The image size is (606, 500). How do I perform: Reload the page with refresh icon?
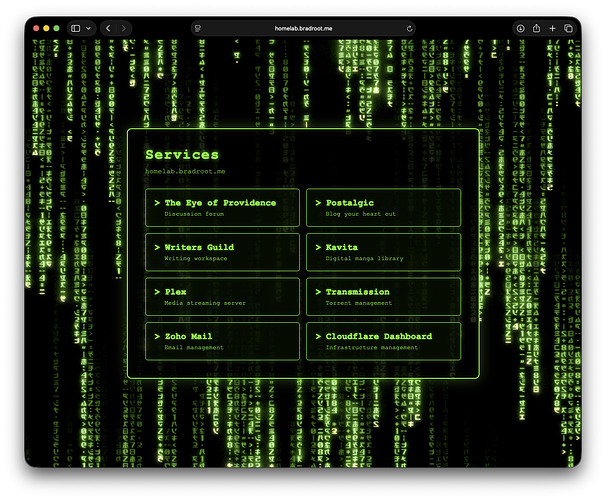pos(409,28)
